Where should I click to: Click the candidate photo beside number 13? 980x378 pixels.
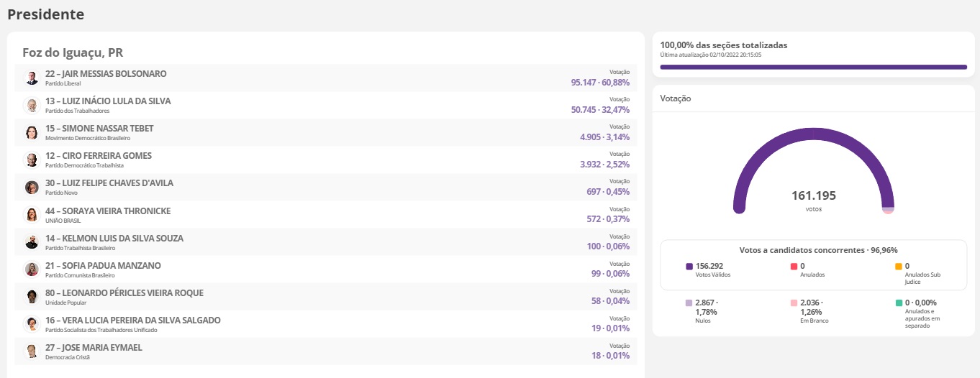32,105
